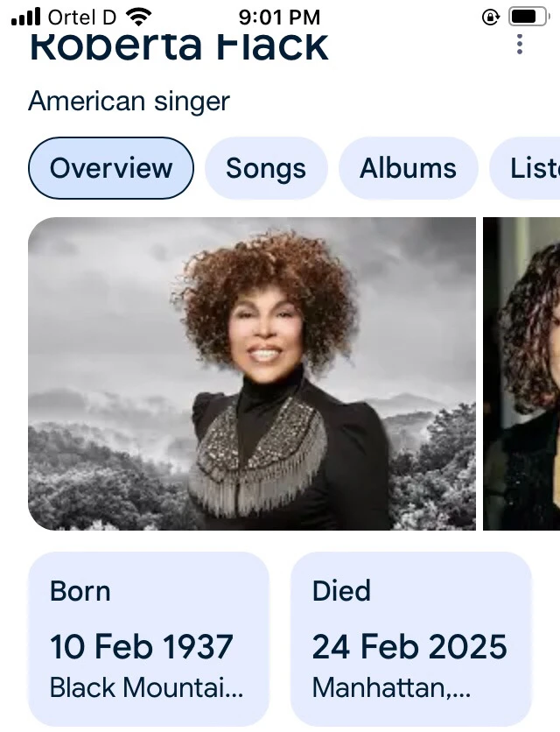Open the Albums tab
Screen dimensions: 560x732
coord(408,168)
